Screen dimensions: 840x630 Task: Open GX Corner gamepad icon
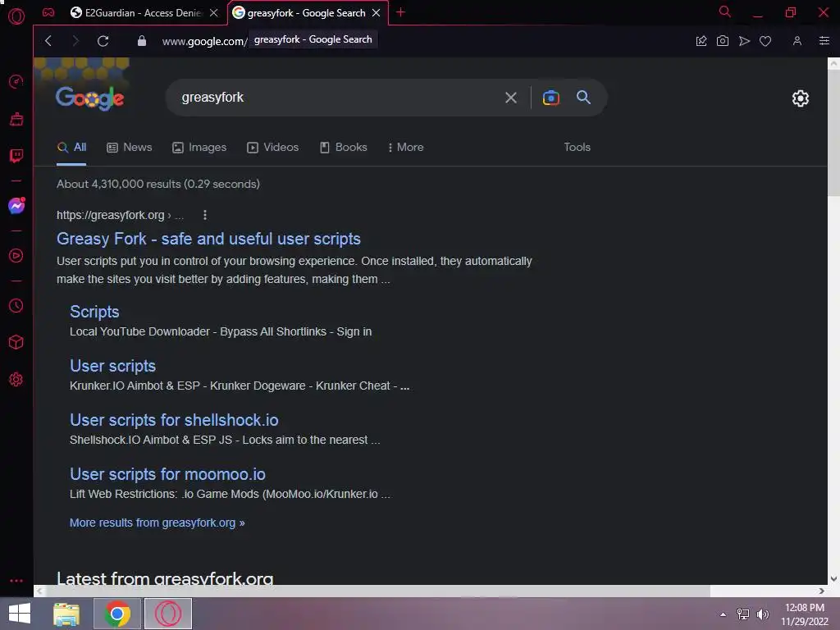click(x=48, y=12)
